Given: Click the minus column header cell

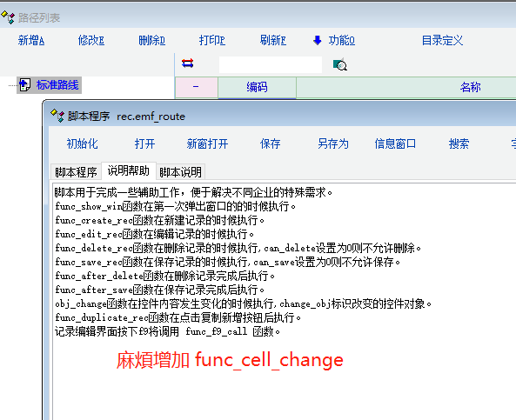Looking at the screenshot, I should pos(196,87).
